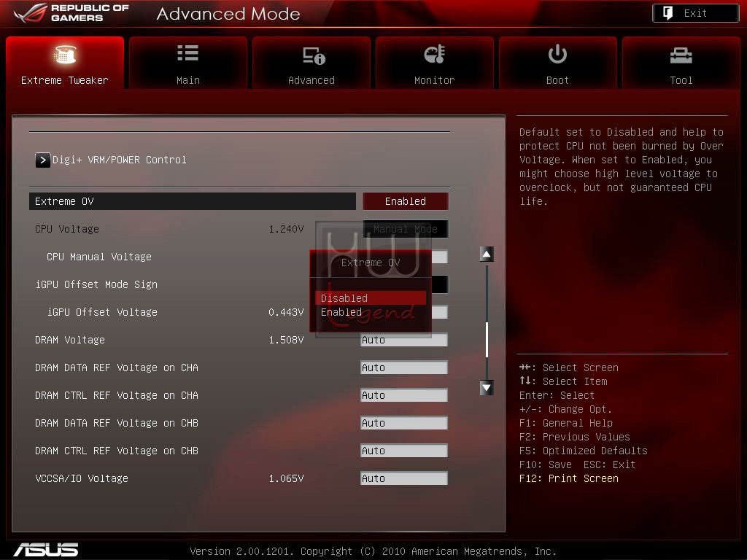Open the CPU Voltage Manual Mode dropdown
747x560 pixels.
(x=406, y=229)
